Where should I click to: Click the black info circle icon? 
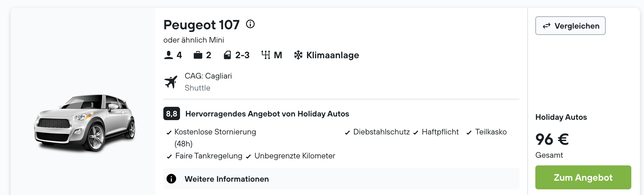pos(171,179)
